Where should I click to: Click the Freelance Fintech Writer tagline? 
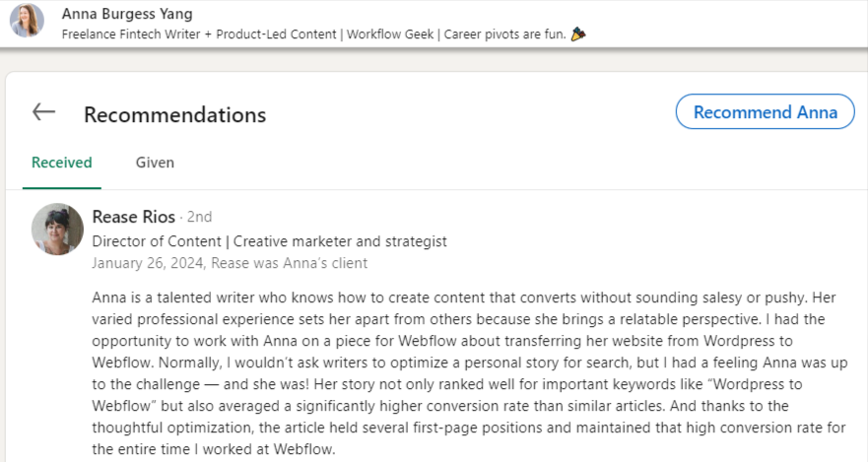131,34
